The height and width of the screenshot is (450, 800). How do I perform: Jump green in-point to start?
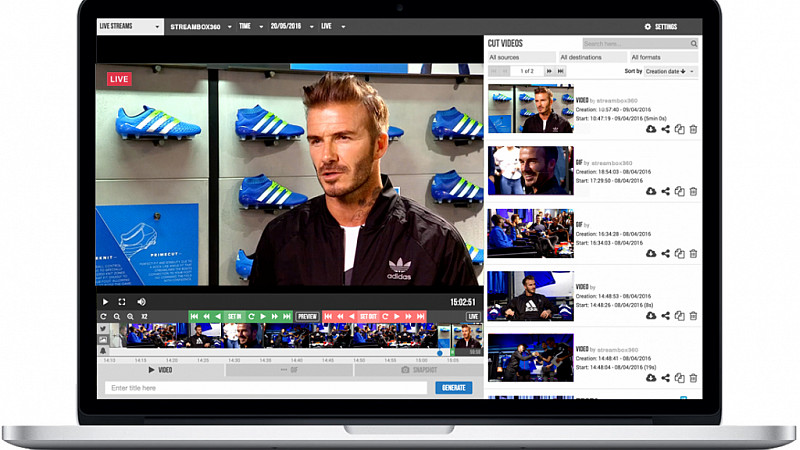pos(194,317)
